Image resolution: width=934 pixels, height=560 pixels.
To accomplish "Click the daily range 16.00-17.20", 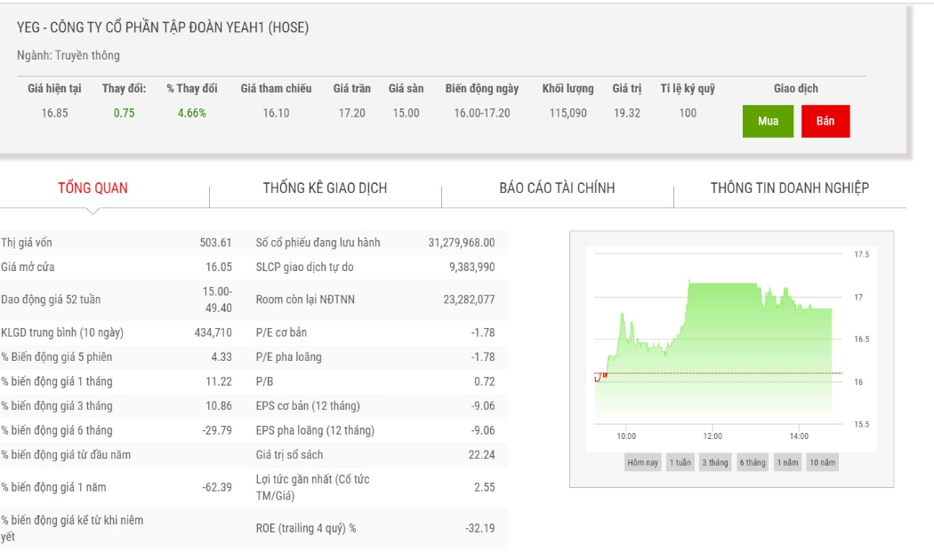I will coord(482,113).
